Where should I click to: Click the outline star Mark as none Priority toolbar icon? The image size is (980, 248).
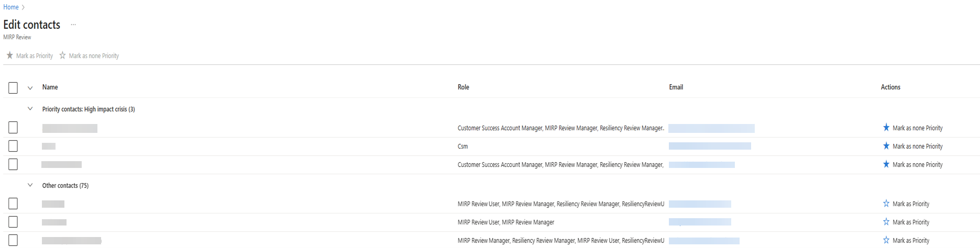coord(62,55)
